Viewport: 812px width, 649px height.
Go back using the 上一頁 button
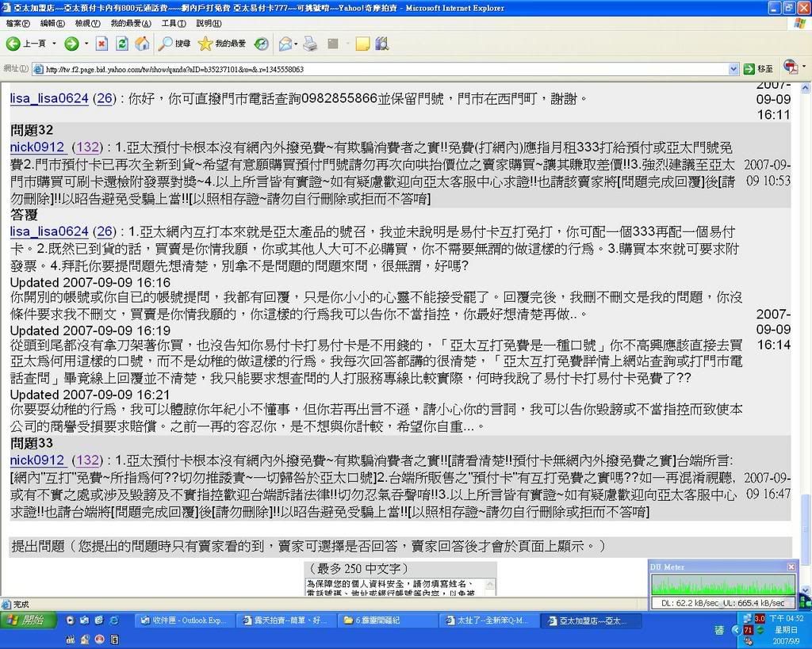(x=26, y=44)
